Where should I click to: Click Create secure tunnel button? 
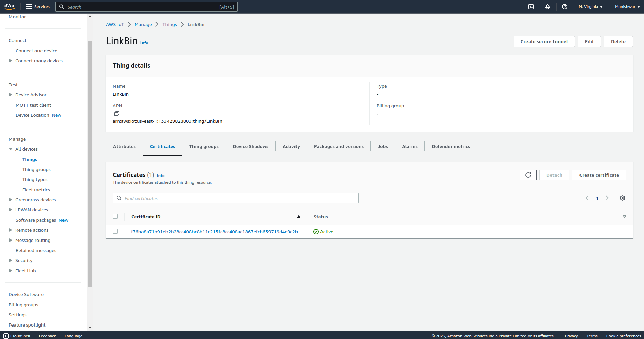point(544,41)
